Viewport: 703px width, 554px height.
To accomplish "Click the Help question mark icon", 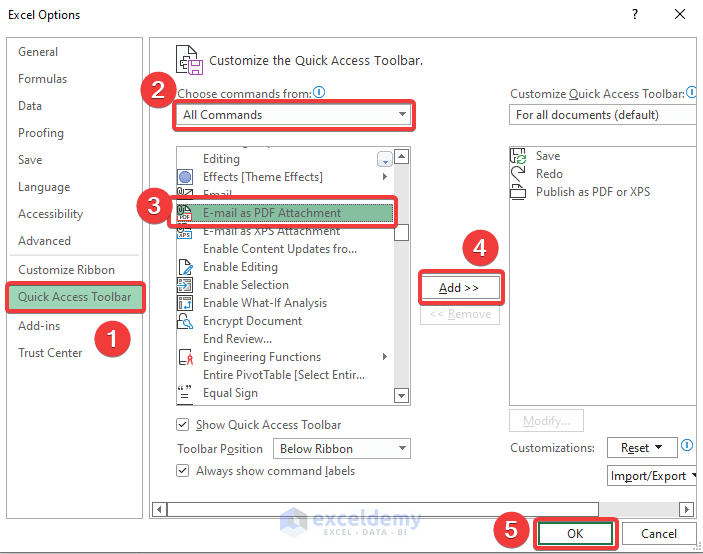I will [635, 14].
